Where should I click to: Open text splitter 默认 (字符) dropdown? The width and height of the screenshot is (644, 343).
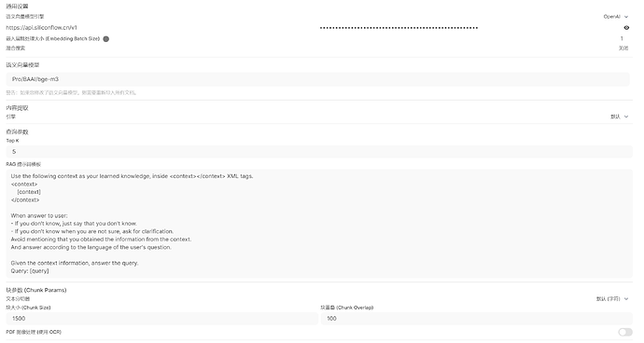(612, 298)
